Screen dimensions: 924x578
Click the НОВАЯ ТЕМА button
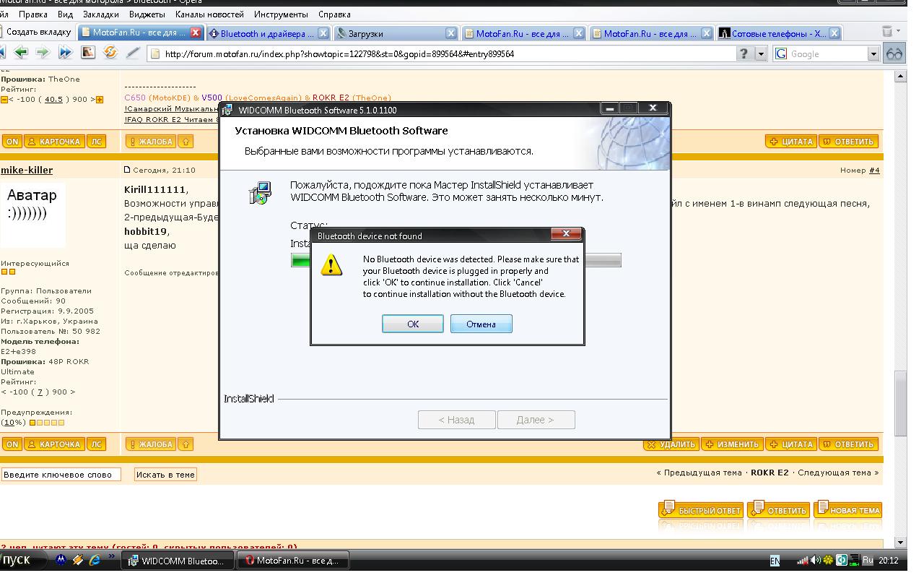(x=847, y=509)
